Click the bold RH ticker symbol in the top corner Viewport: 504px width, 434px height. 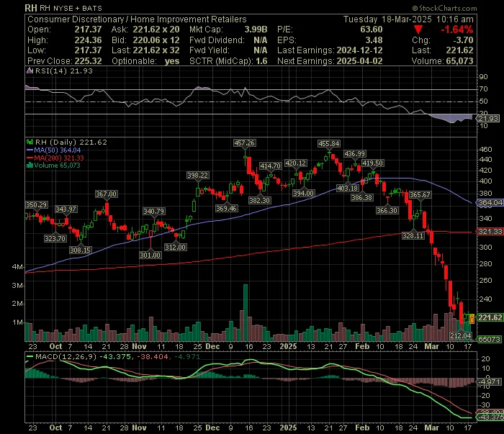(x=31, y=8)
